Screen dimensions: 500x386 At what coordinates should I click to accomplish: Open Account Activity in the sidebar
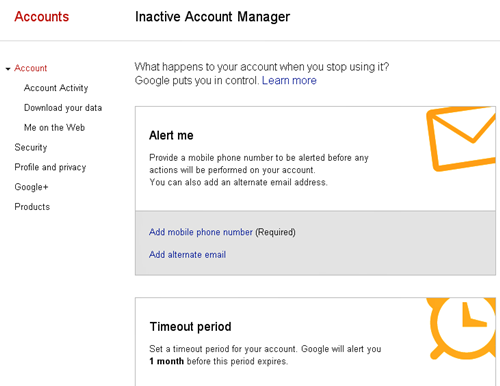56,88
